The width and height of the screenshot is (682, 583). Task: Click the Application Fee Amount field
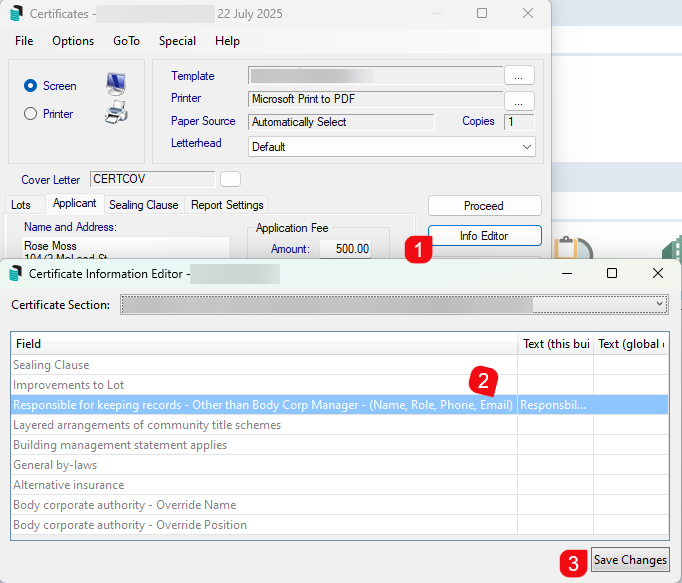[x=345, y=249]
